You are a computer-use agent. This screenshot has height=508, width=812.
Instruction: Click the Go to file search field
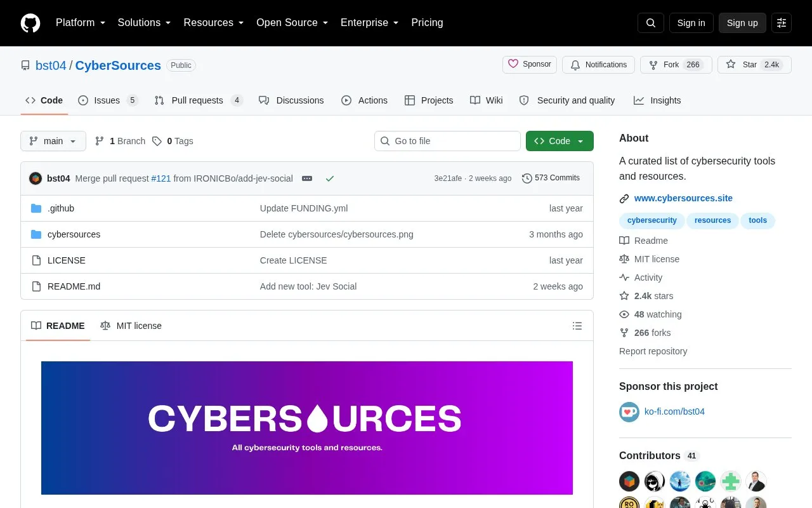tap(447, 141)
